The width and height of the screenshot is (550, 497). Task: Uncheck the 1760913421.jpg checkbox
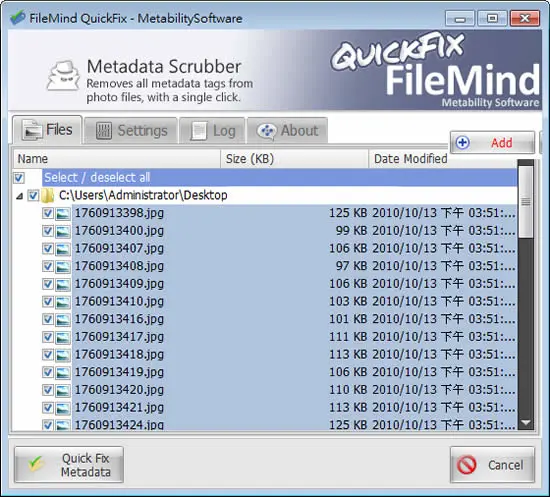(48, 408)
